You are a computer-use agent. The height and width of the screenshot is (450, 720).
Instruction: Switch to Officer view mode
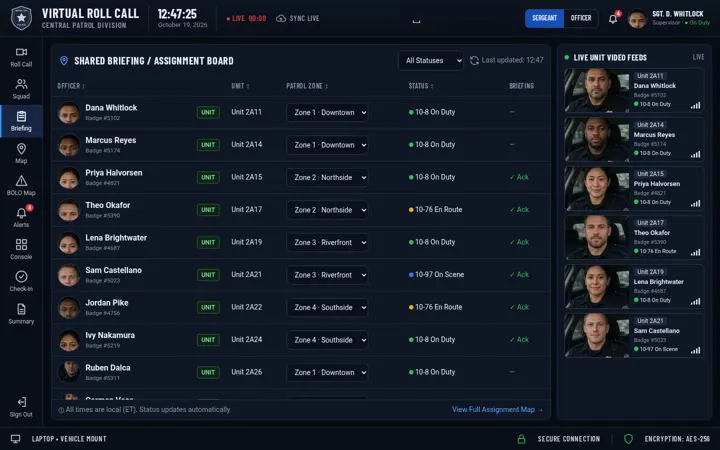(x=581, y=18)
